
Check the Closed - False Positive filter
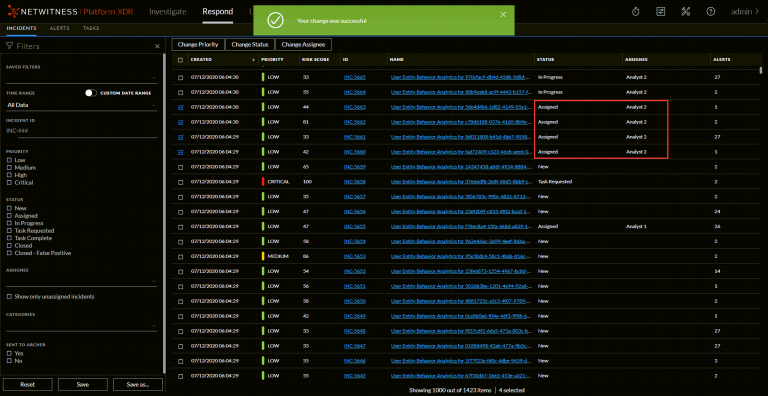coord(9,253)
